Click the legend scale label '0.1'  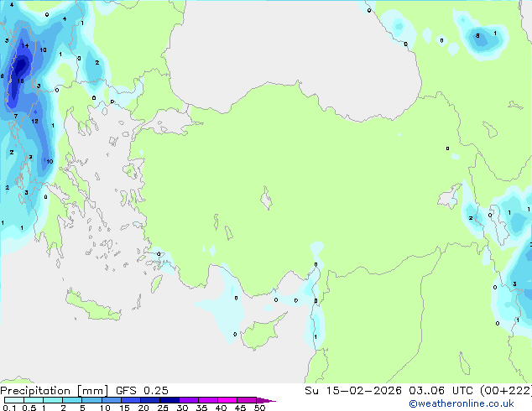tap(9, 408)
